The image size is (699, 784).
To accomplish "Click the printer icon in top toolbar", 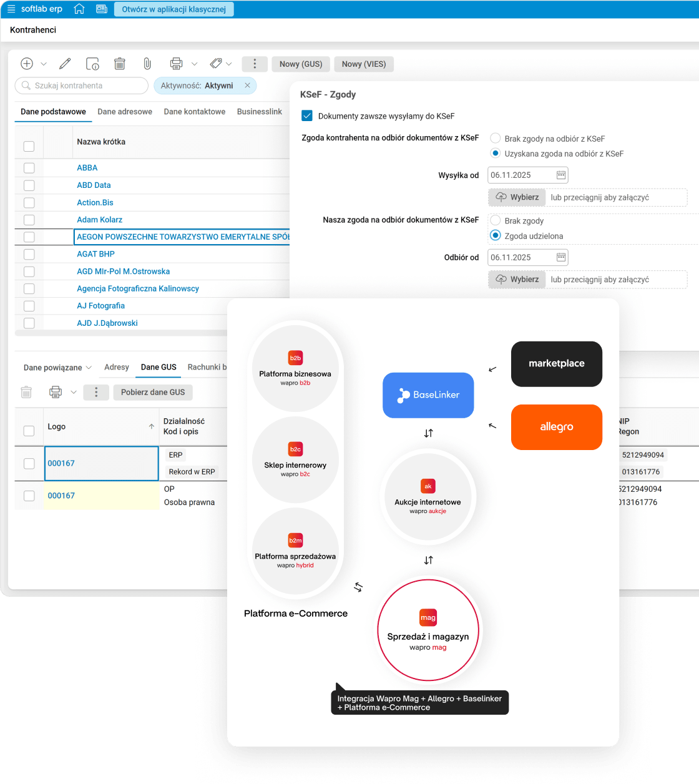I will click(177, 64).
